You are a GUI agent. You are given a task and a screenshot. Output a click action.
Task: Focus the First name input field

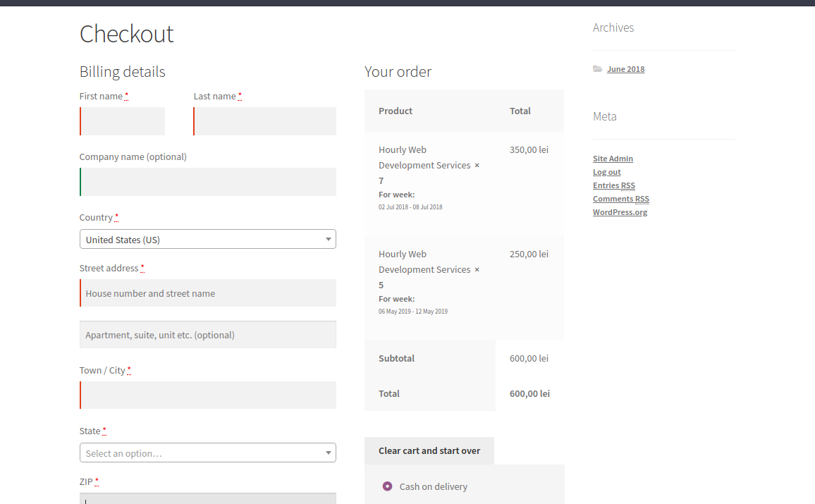click(123, 121)
